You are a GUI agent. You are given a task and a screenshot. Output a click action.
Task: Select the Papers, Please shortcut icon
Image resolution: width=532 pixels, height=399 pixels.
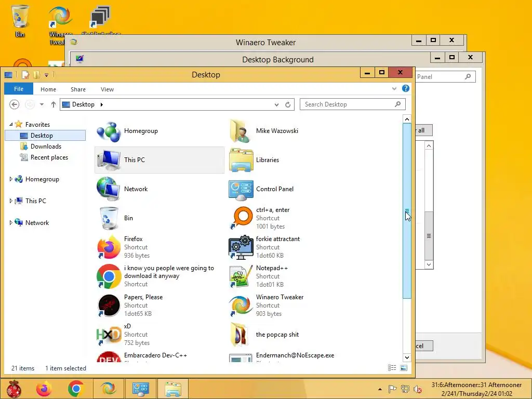coord(109,305)
